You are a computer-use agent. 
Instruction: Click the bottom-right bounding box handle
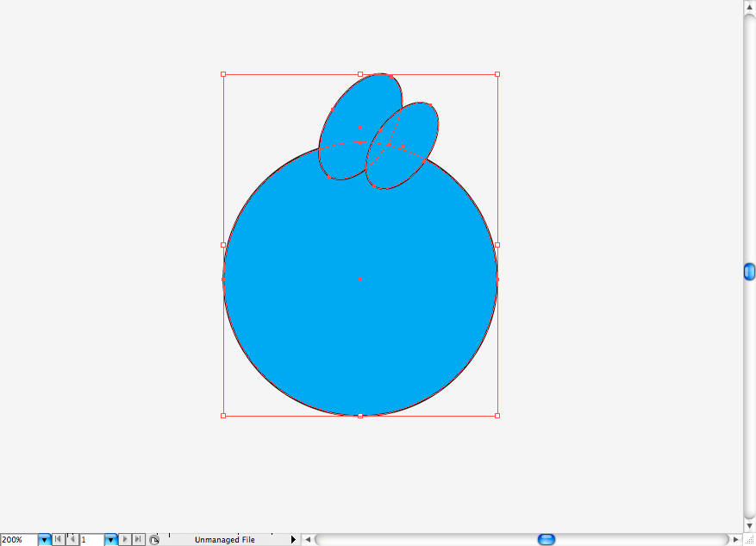tap(497, 416)
